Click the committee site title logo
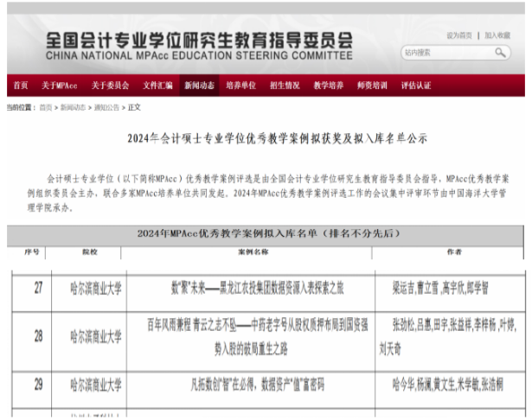 [199, 44]
